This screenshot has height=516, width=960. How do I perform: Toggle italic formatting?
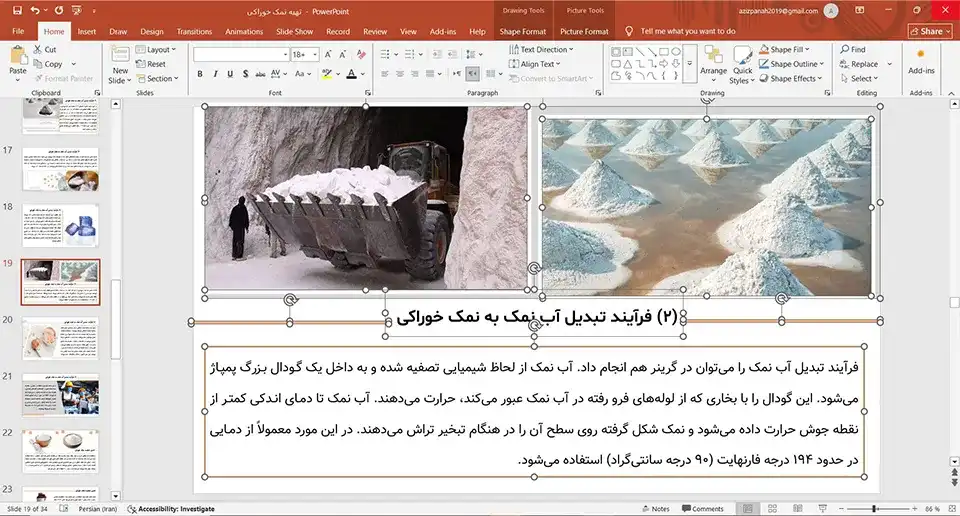click(x=215, y=74)
